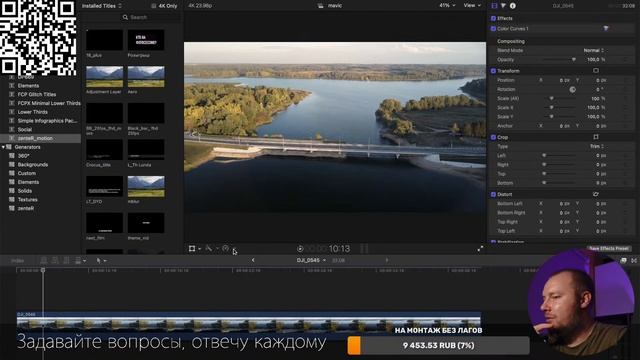Click the insert clip timeline icon

(55, 260)
